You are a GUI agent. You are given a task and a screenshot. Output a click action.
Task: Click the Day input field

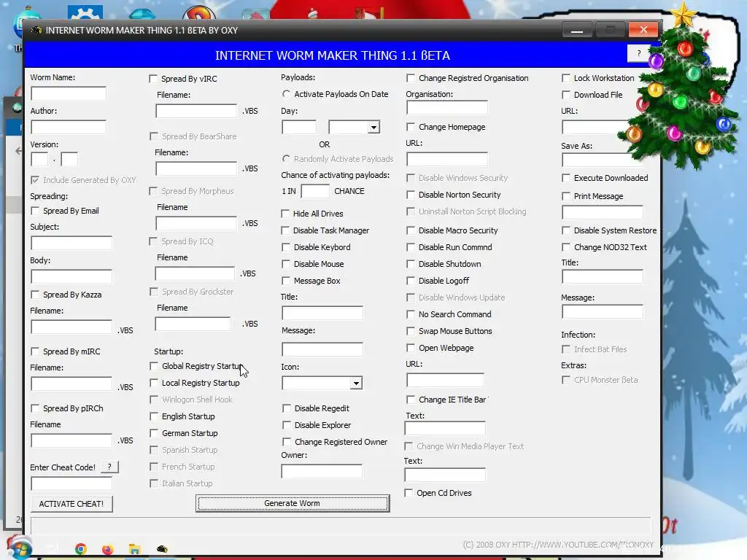coord(299,127)
